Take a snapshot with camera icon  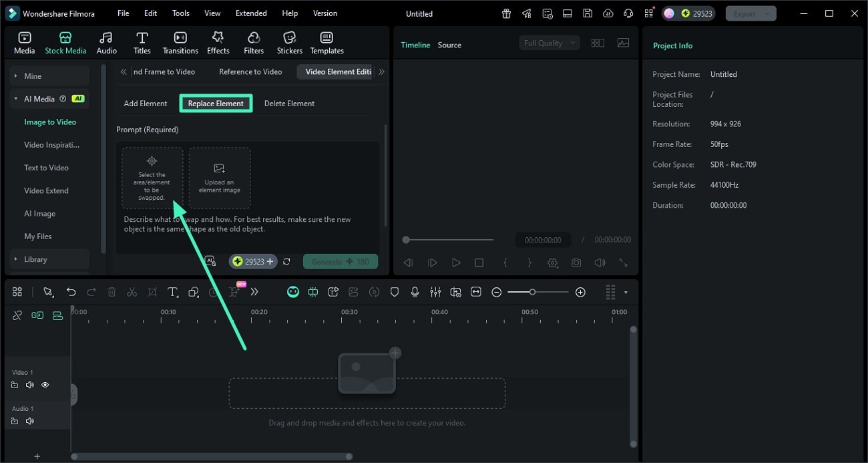pos(576,263)
